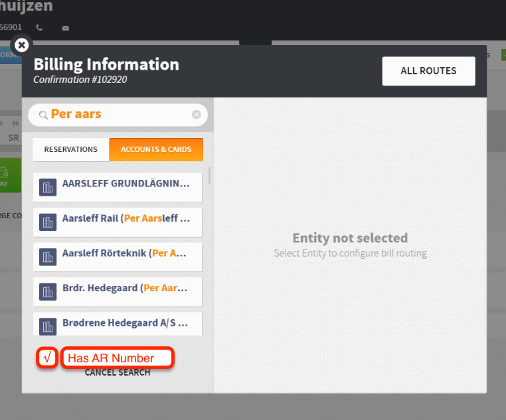
Task: Clear the search text with the x icon
Action: pos(196,114)
